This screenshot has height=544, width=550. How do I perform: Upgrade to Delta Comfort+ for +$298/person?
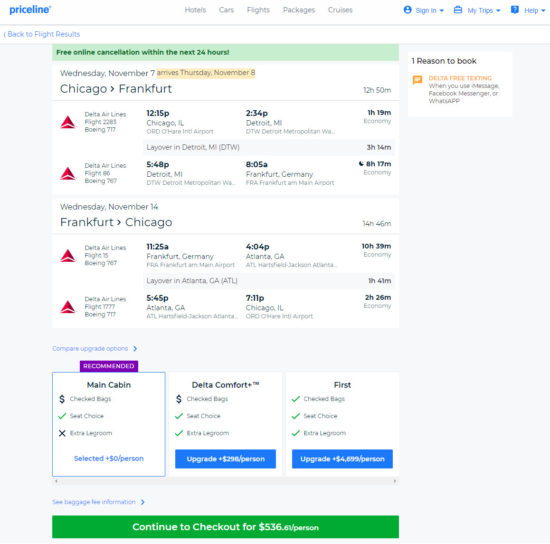click(226, 459)
